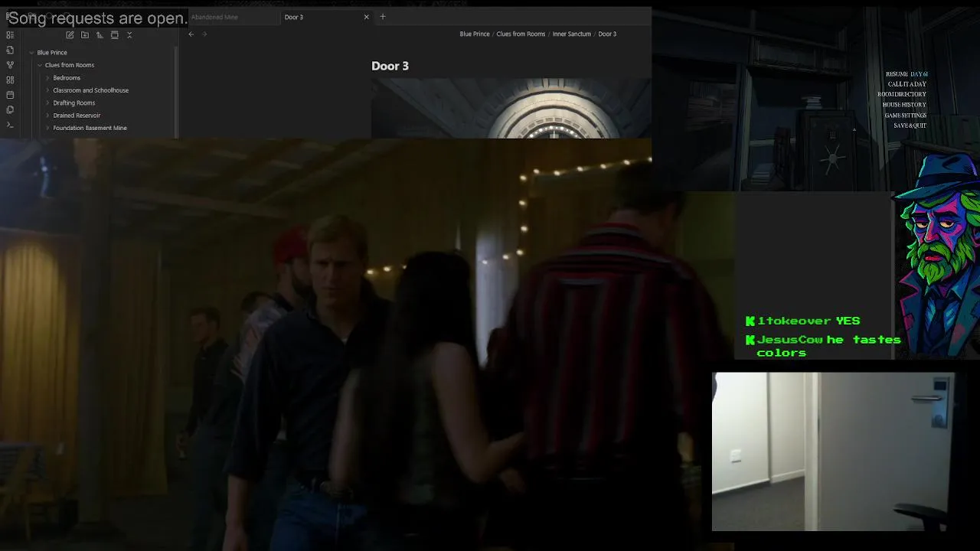Select the Bedrooms folder name
This screenshot has height=551, width=980.
[67, 78]
